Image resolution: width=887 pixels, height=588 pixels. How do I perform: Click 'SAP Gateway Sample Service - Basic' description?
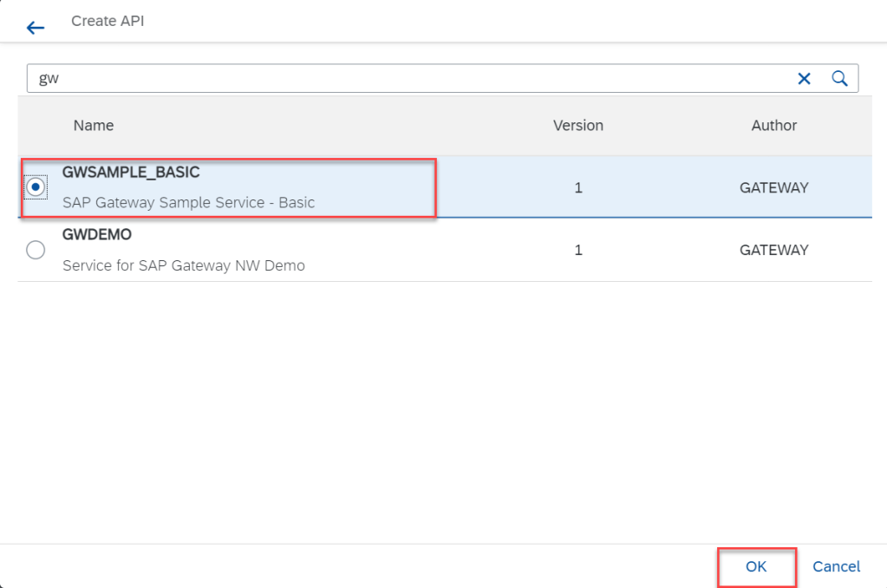(x=188, y=203)
